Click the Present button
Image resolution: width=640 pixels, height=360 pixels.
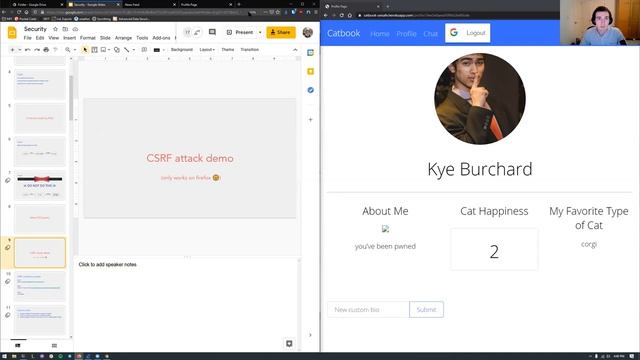click(240, 32)
